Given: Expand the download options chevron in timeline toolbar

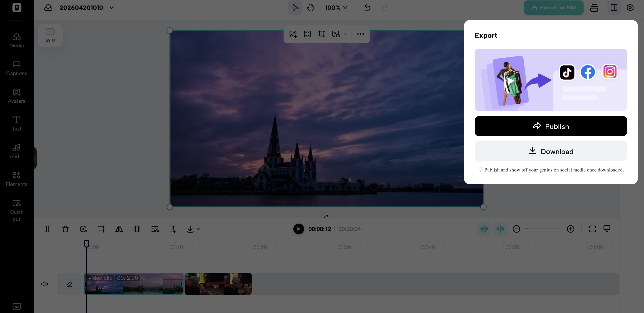Looking at the screenshot, I should pyautogui.click(x=198, y=229).
